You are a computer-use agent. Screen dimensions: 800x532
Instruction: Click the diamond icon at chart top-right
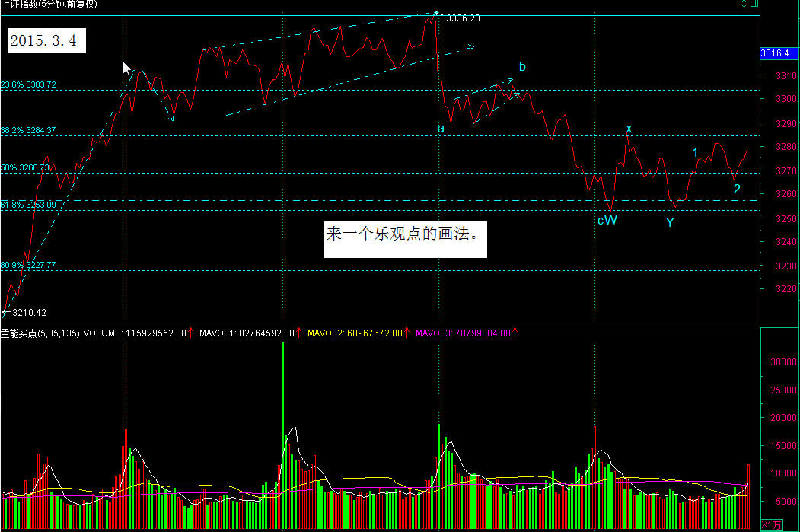pos(743,5)
